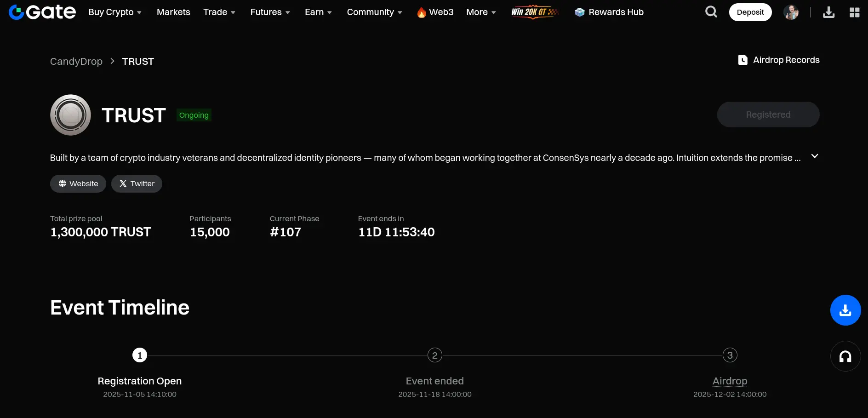
Task: Click the 2025-11-18 14:00:00 end date
Action: (x=435, y=395)
